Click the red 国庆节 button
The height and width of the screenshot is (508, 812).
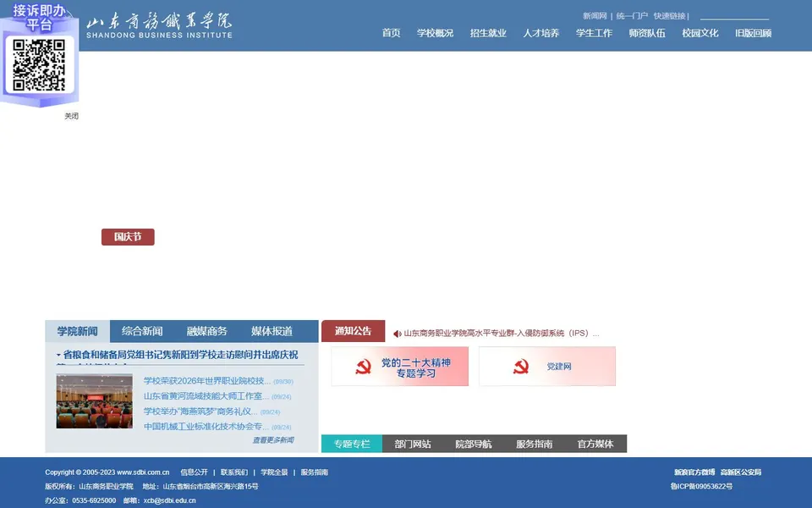(x=128, y=237)
